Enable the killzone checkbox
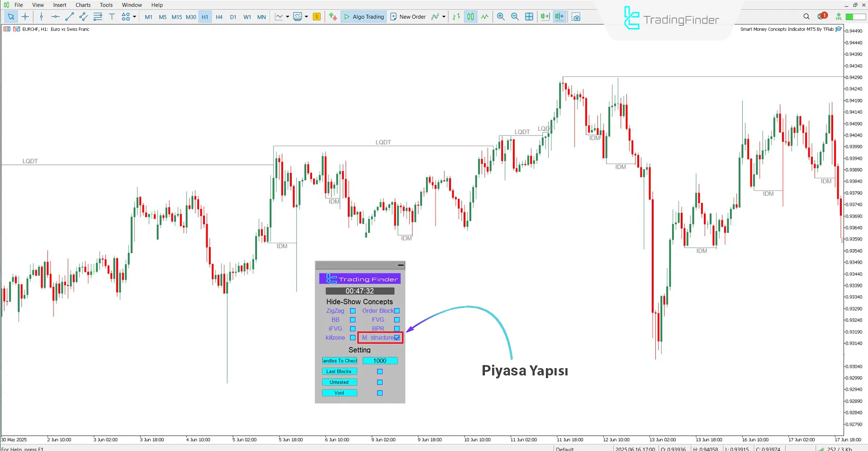The width and height of the screenshot is (868, 451). coord(353,338)
